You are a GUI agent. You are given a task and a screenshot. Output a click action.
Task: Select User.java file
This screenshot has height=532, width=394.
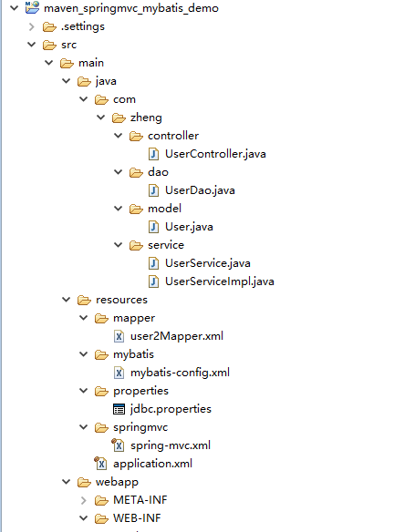189,227
